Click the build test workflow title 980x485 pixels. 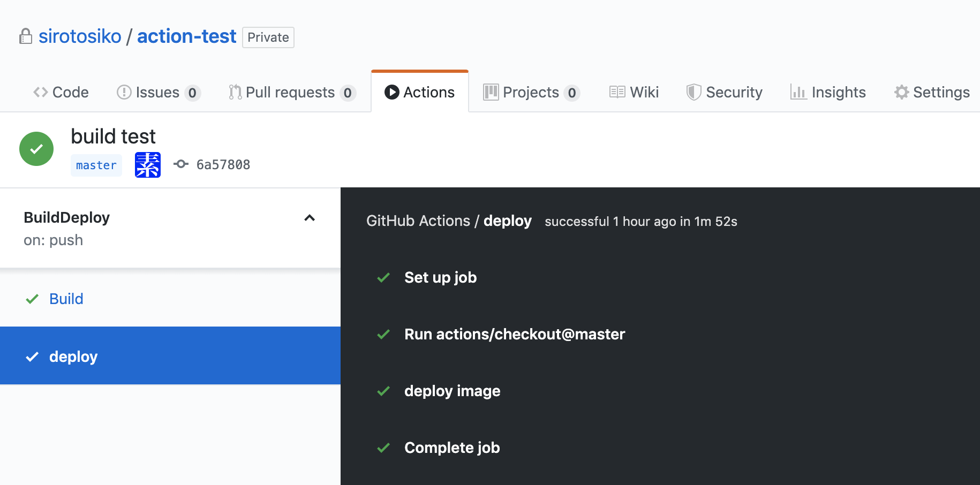point(113,137)
